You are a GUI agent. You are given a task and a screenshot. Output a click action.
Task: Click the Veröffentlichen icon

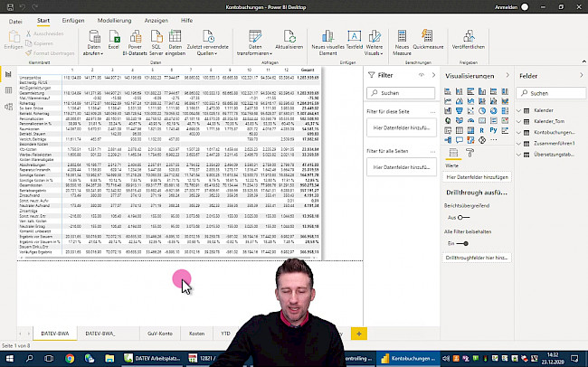click(x=468, y=39)
